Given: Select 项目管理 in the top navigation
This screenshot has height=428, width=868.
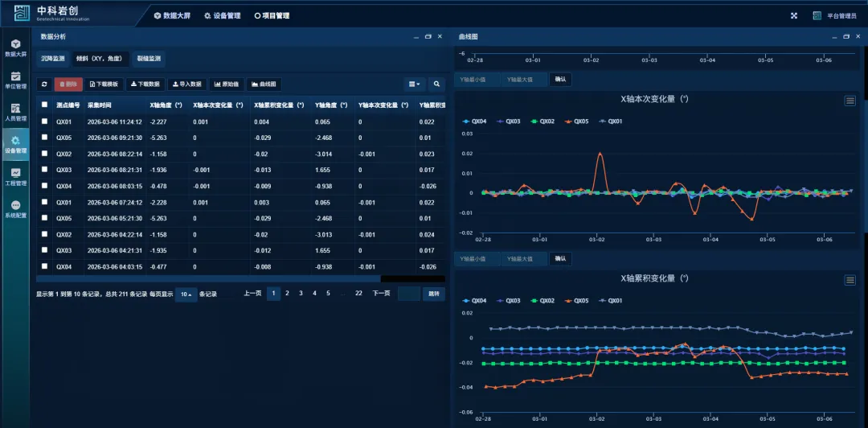Looking at the screenshot, I should tap(272, 15).
